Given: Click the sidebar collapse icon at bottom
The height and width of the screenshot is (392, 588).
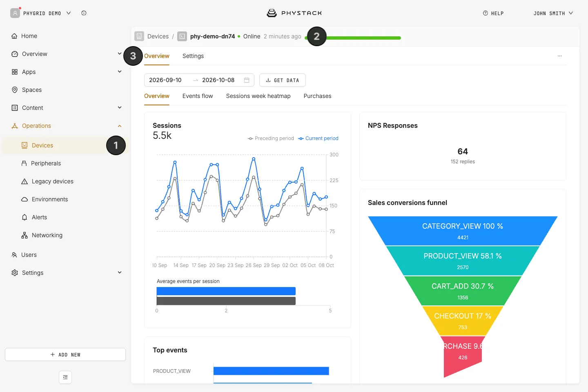Looking at the screenshot, I should [65, 377].
